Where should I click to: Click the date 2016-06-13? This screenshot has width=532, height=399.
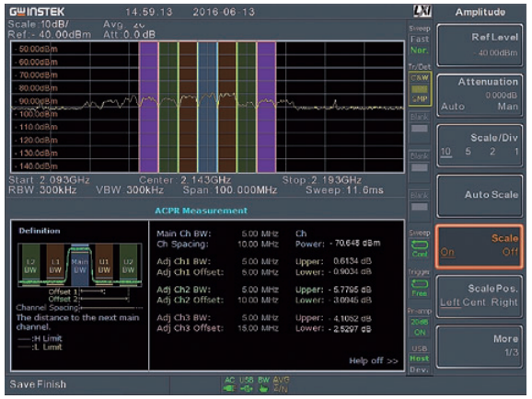coord(224,12)
